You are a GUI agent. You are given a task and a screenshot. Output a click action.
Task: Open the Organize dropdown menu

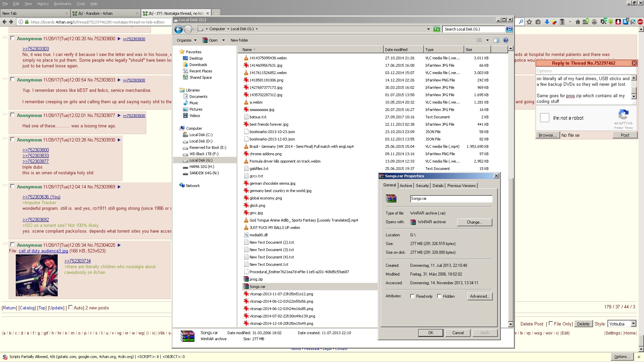click(x=186, y=40)
